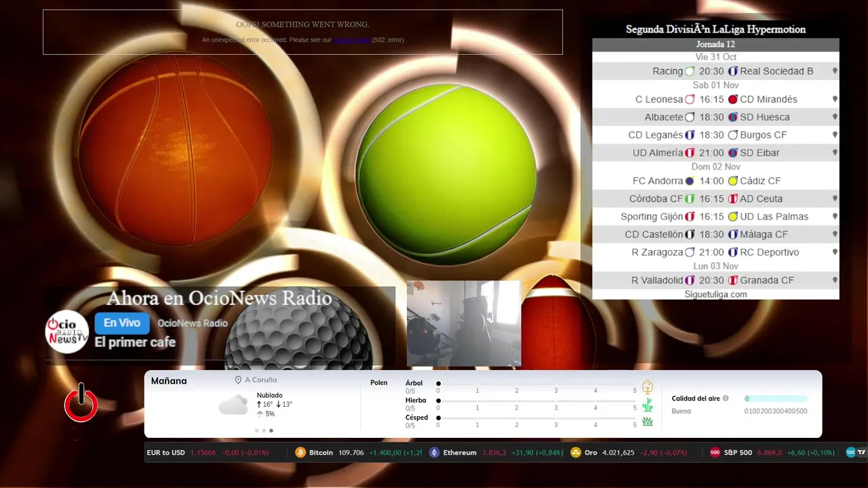The image size is (868, 488).
Task: Click the 'Granada CF' team name
Action: [x=767, y=280]
